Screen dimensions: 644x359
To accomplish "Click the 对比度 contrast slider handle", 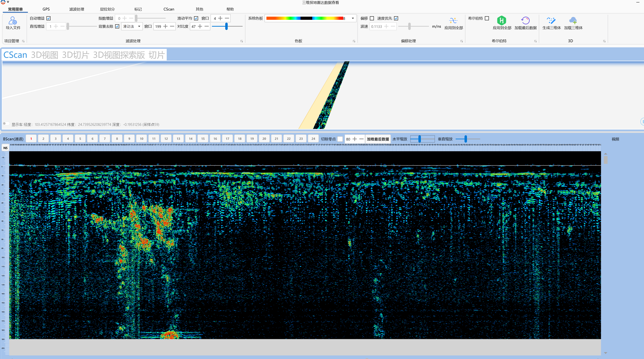I will pos(226,26).
